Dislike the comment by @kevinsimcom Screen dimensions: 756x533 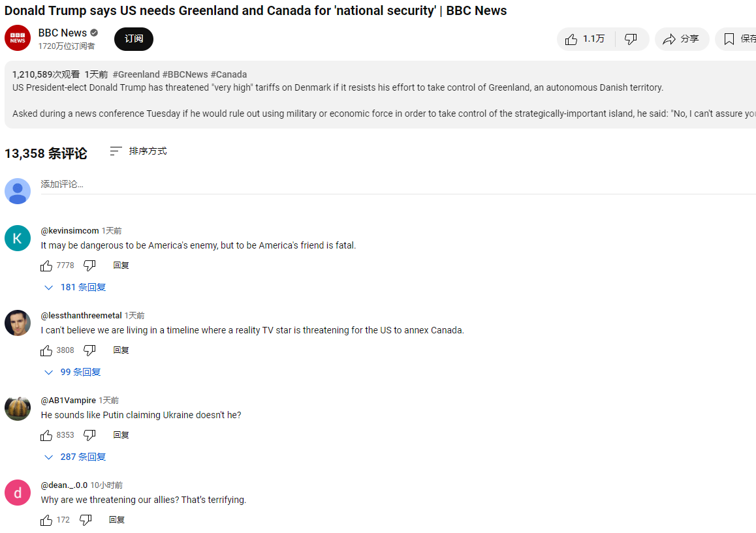pos(89,266)
